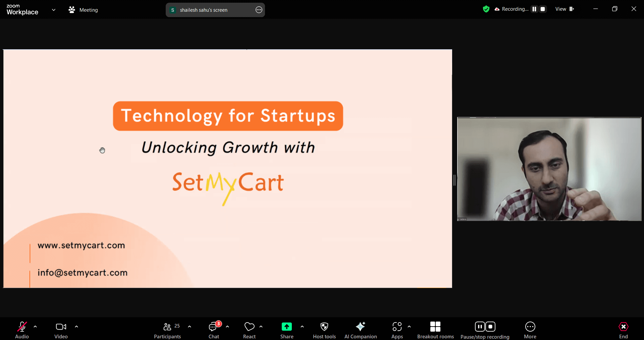
Task: Open the View layout menu
Action: point(565,9)
